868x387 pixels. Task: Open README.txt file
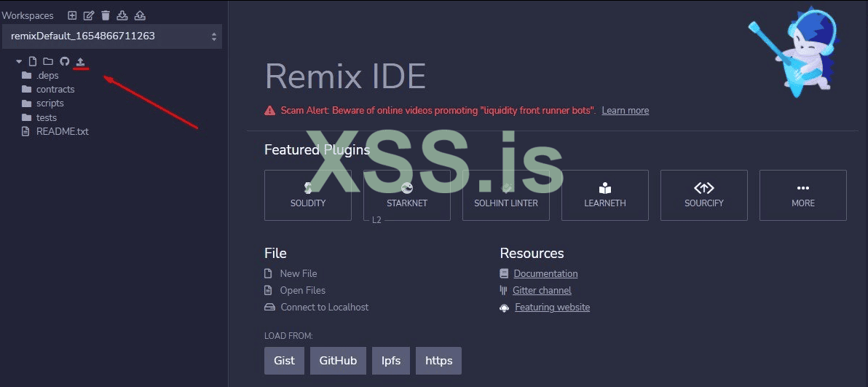(63, 131)
